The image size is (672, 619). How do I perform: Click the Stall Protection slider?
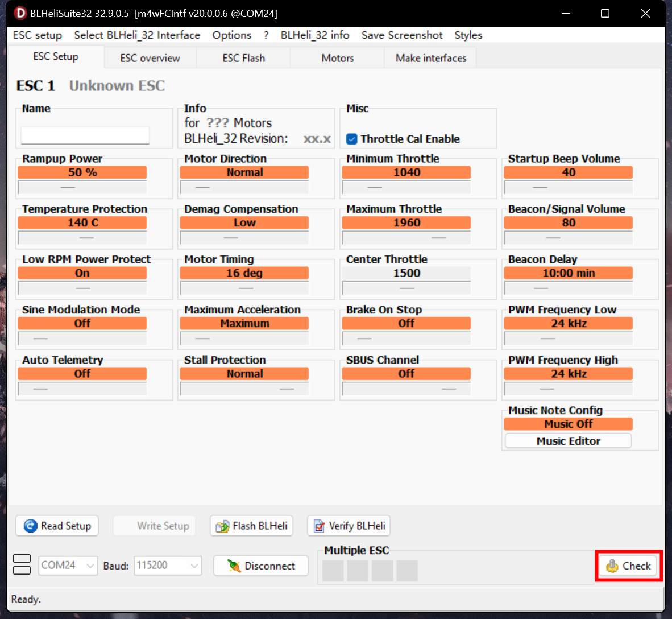244,389
